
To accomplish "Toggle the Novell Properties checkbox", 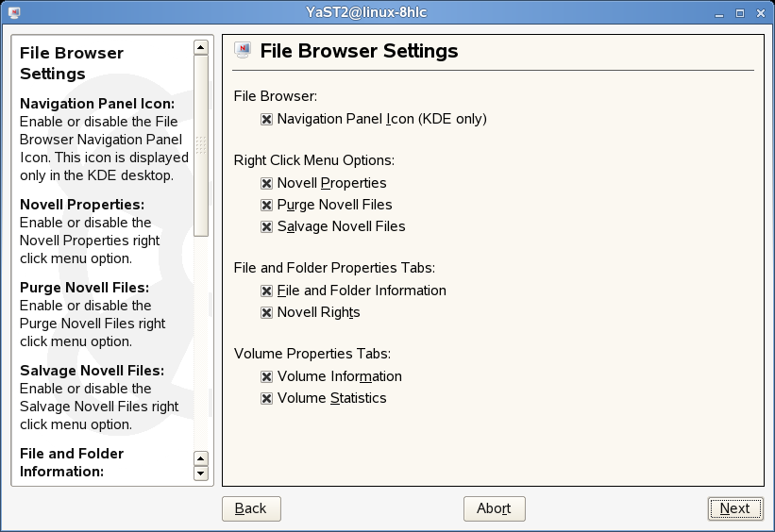I will [x=267, y=184].
